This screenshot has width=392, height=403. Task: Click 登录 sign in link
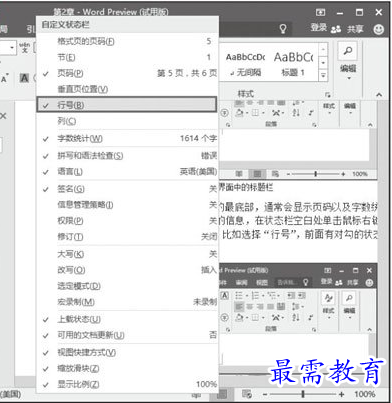(x=319, y=28)
